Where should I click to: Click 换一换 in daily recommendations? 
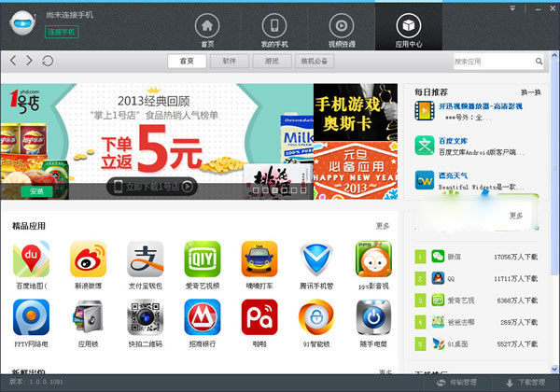coord(531,92)
